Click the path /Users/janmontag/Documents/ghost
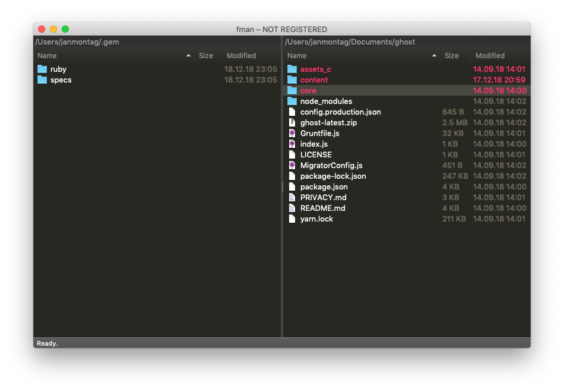Viewport: 564px width, 392px height. click(x=350, y=42)
